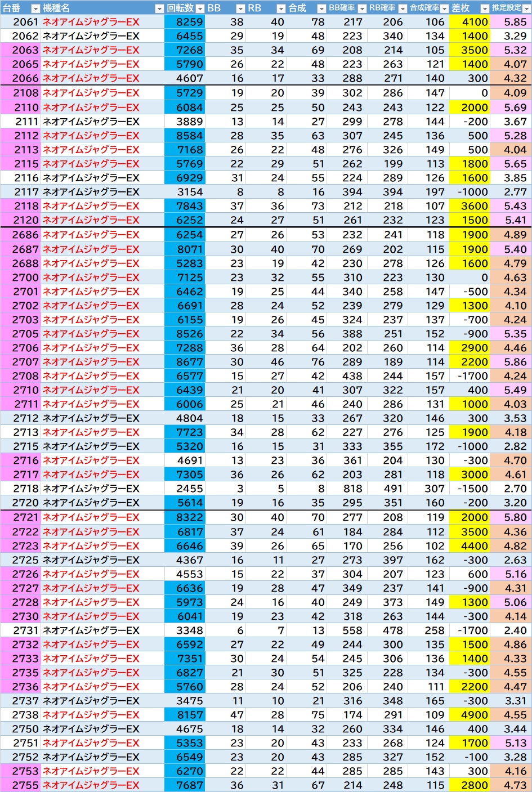
Task: Open the 推定設定 column filter dropdown
Action: [526, 8]
